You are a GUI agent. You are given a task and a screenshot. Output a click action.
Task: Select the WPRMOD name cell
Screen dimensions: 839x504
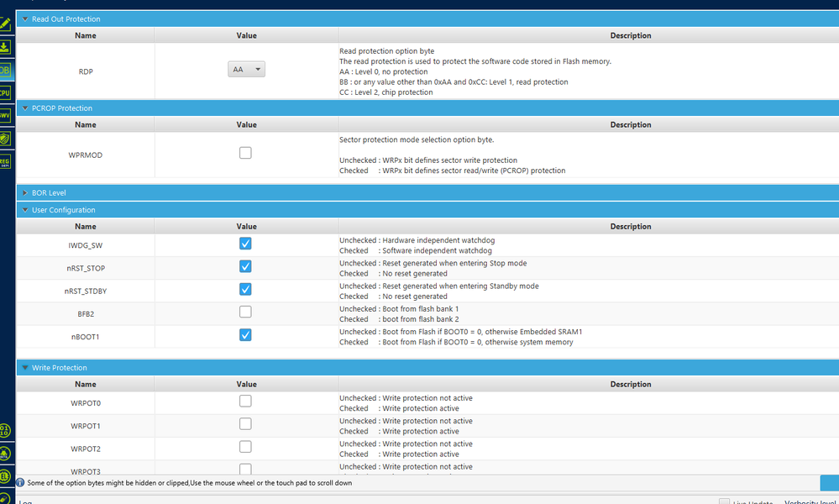point(86,155)
